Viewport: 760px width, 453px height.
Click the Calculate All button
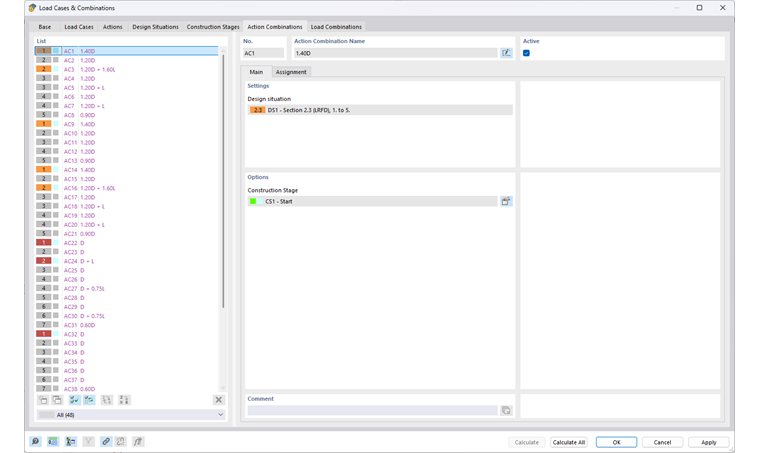click(569, 442)
